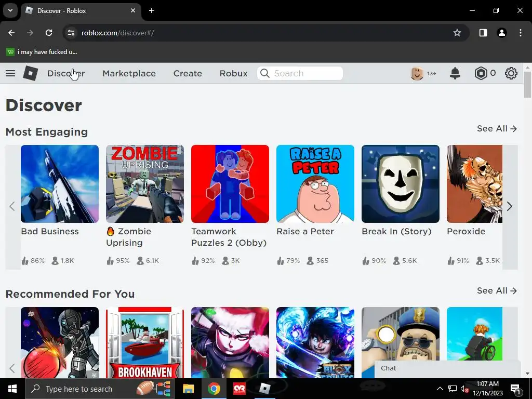Screen dimensions: 532x399
Task: Open the Blox Fruits game thumbnail
Action: click(315, 343)
